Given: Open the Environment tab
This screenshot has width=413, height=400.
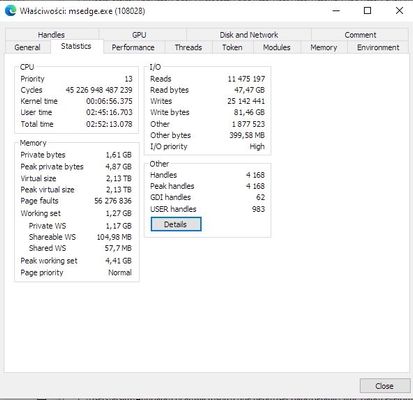Looking at the screenshot, I should 378,47.
